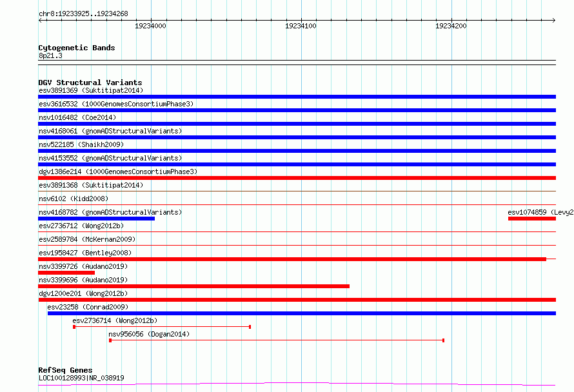Select the esv2589784 (McKernan2009) label
The image size is (574, 392).
87,239
